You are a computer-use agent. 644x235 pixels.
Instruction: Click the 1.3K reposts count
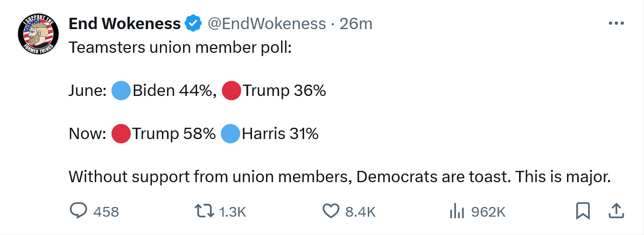[x=233, y=212]
